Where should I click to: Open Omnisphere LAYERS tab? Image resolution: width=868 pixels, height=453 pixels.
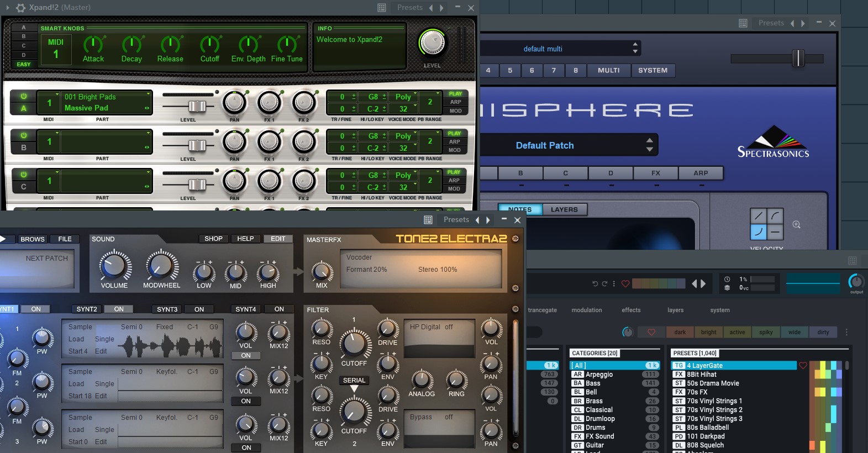click(564, 209)
